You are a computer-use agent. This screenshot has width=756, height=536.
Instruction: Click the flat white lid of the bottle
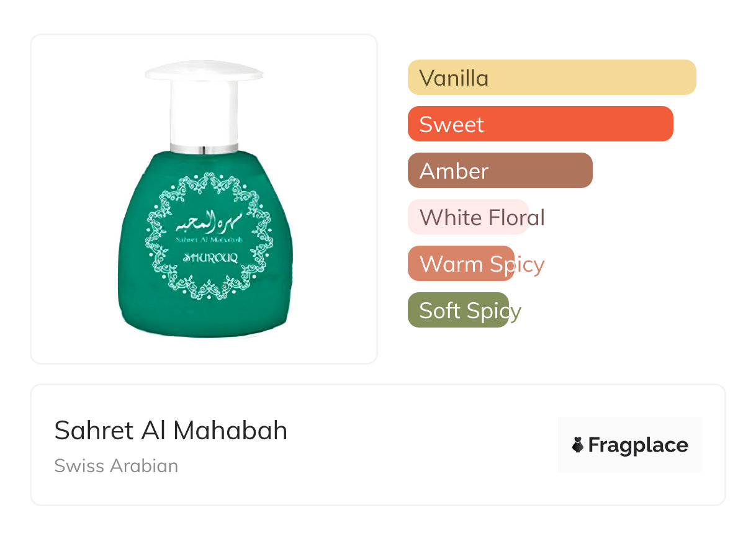204,71
